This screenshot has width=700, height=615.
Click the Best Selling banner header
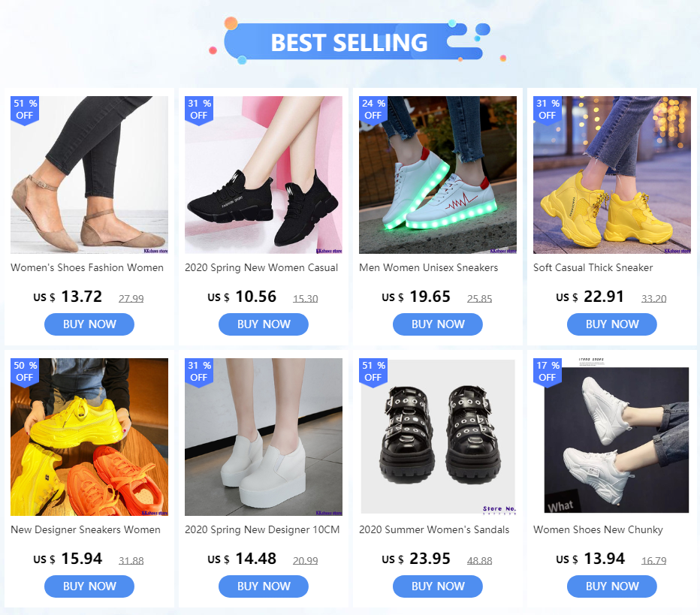349,42
